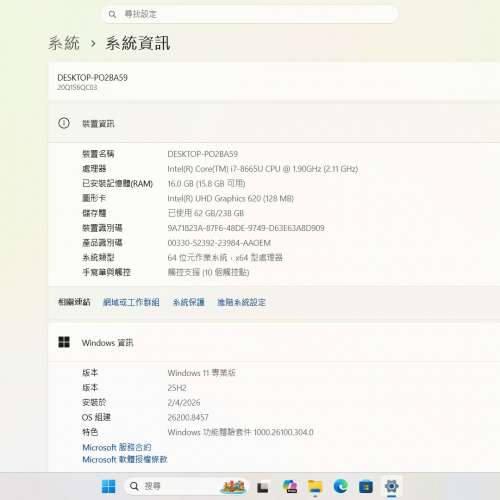This screenshot has height=500, width=500.
Task: Open the 系統保護 link
Action: [189, 302]
